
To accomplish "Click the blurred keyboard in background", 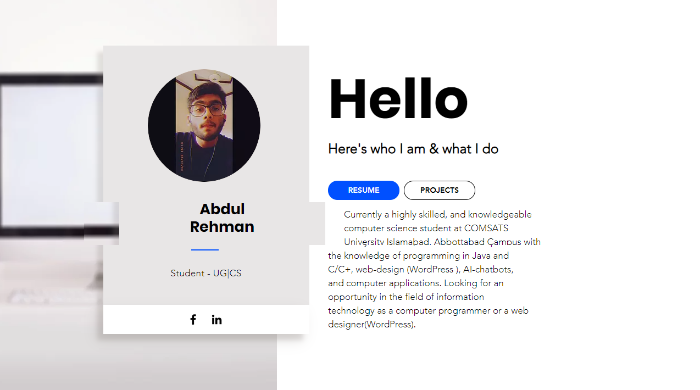I will click(51, 295).
